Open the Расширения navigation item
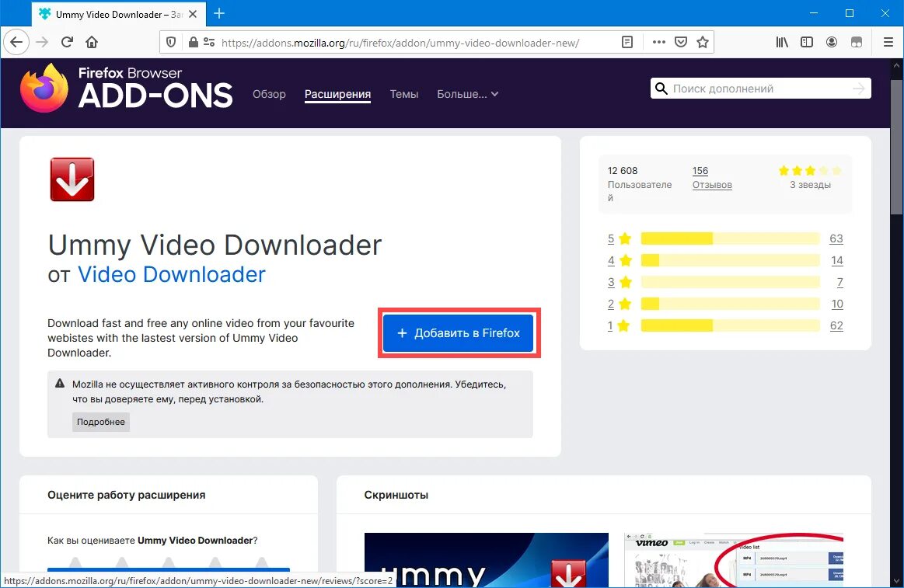This screenshot has height=588, width=904. (337, 94)
